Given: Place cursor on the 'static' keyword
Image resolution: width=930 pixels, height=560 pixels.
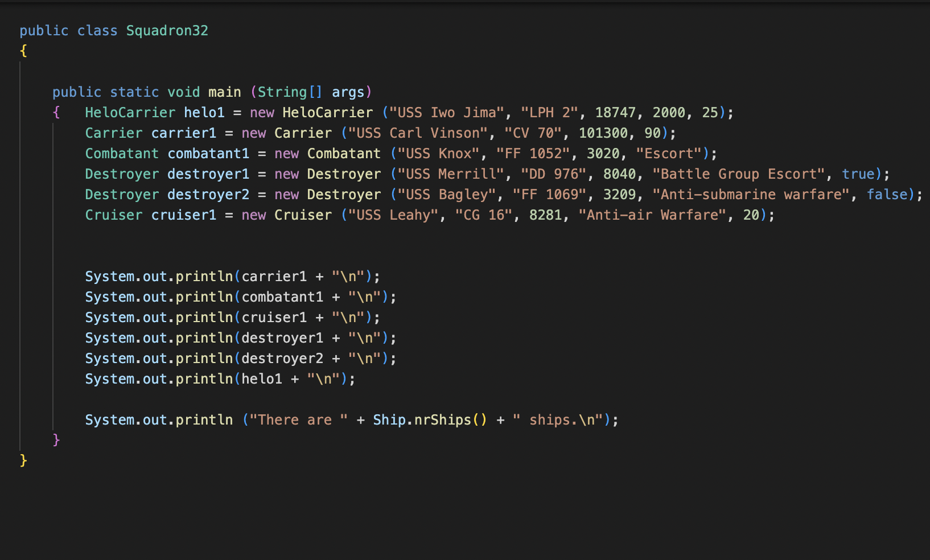Looking at the screenshot, I should [134, 92].
